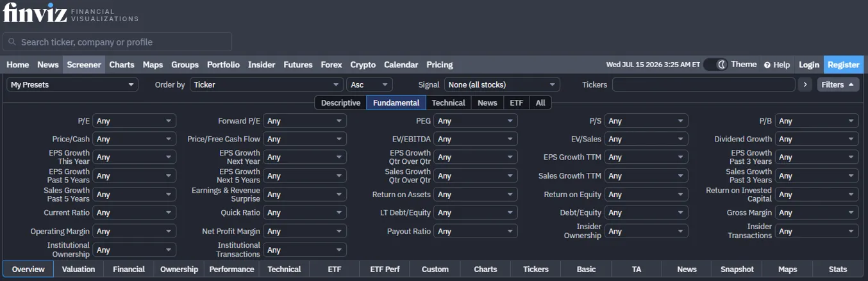Select the Ownership view tab
The width and height of the screenshot is (868, 281).
[179, 269]
